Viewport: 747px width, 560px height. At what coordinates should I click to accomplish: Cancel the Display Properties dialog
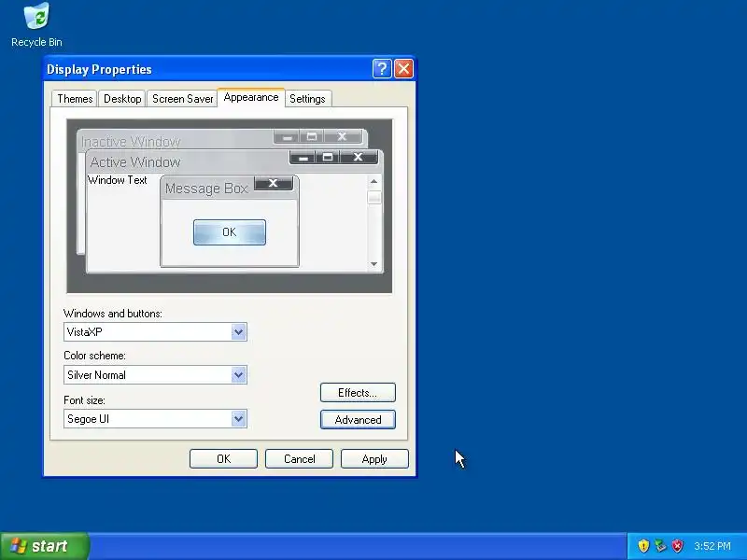tap(299, 459)
